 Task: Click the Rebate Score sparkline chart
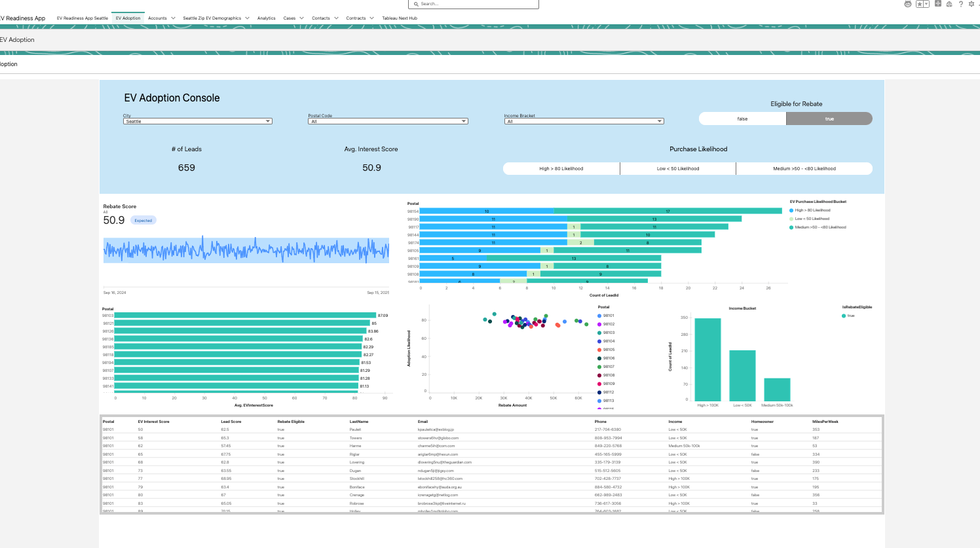click(246, 251)
